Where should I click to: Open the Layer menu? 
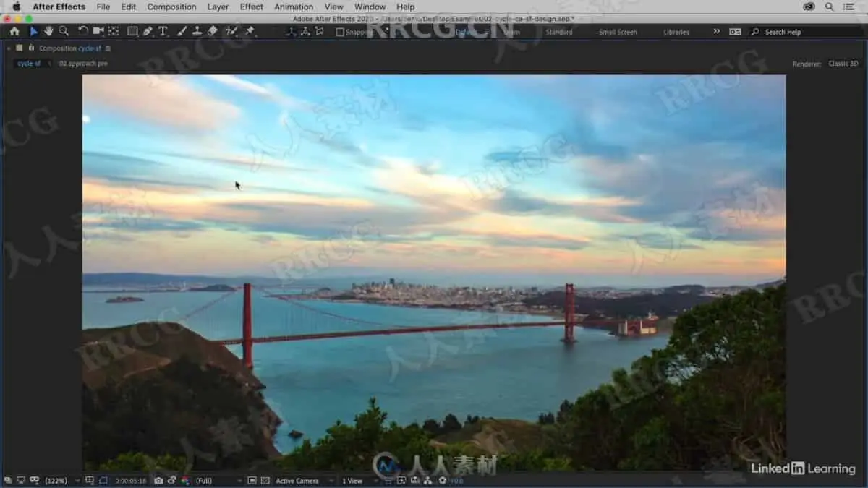pos(218,7)
